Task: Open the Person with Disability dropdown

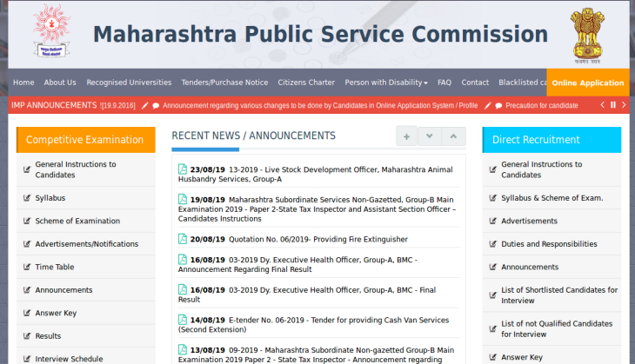Action: point(386,83)
